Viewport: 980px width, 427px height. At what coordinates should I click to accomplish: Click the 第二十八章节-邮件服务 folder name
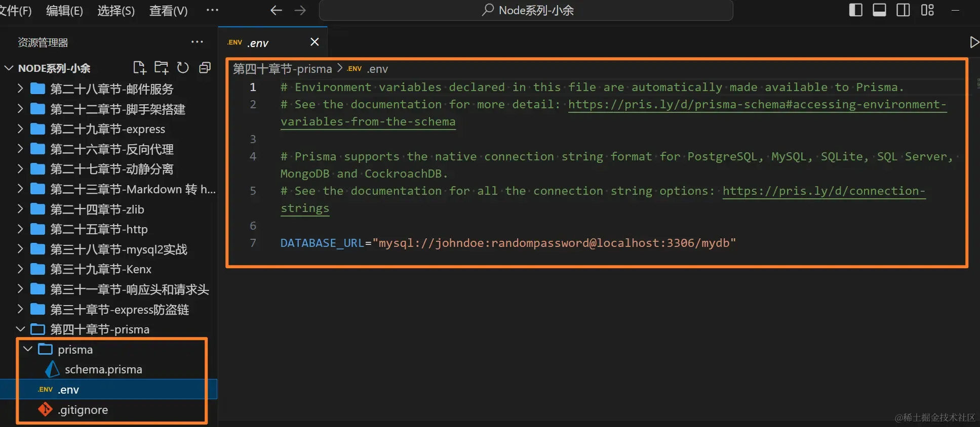point(112,89)
